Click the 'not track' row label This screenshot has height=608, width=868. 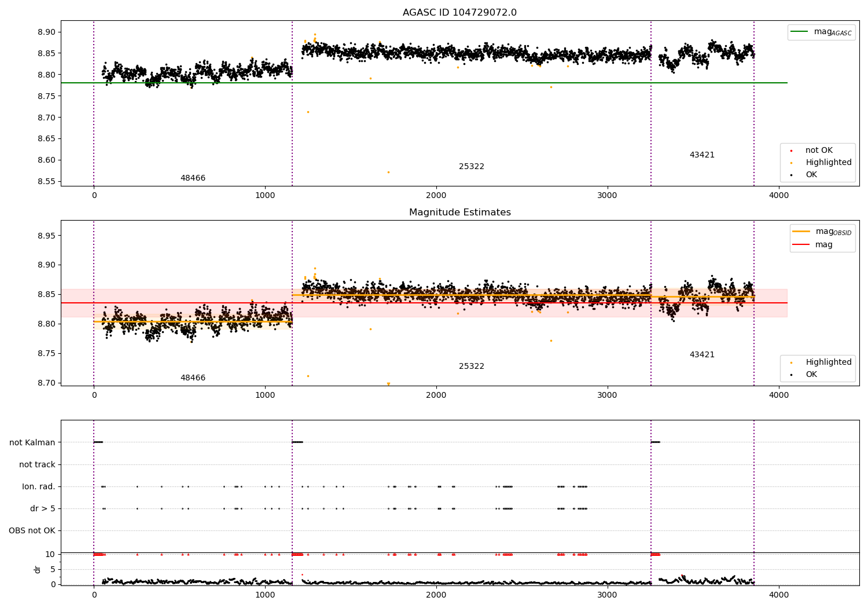tap(37, 465)
